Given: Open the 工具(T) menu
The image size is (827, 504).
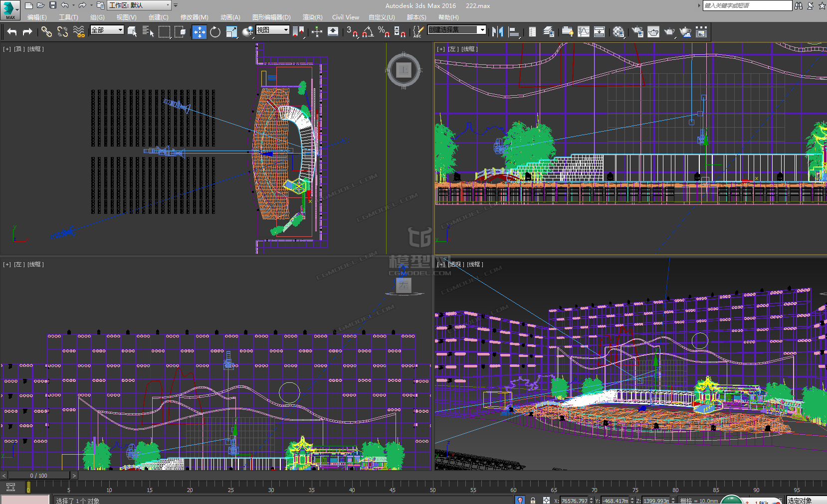Looking at the screenshot, I should tap(68, 17).
